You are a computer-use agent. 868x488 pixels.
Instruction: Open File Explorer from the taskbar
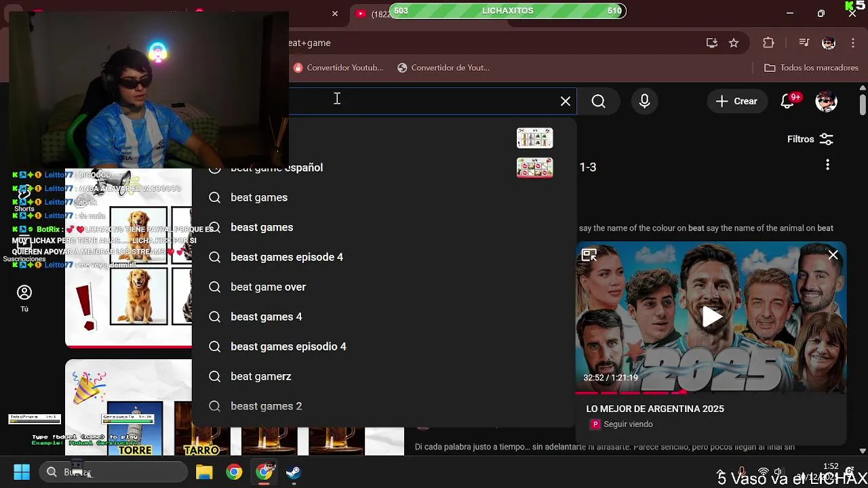[x=204, y=472]
